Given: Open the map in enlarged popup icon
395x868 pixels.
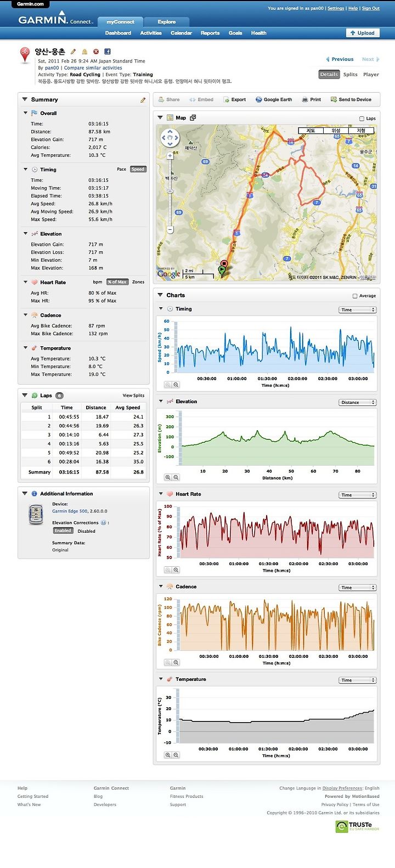Looking at the screenshot, I should [x=193, y=117].
